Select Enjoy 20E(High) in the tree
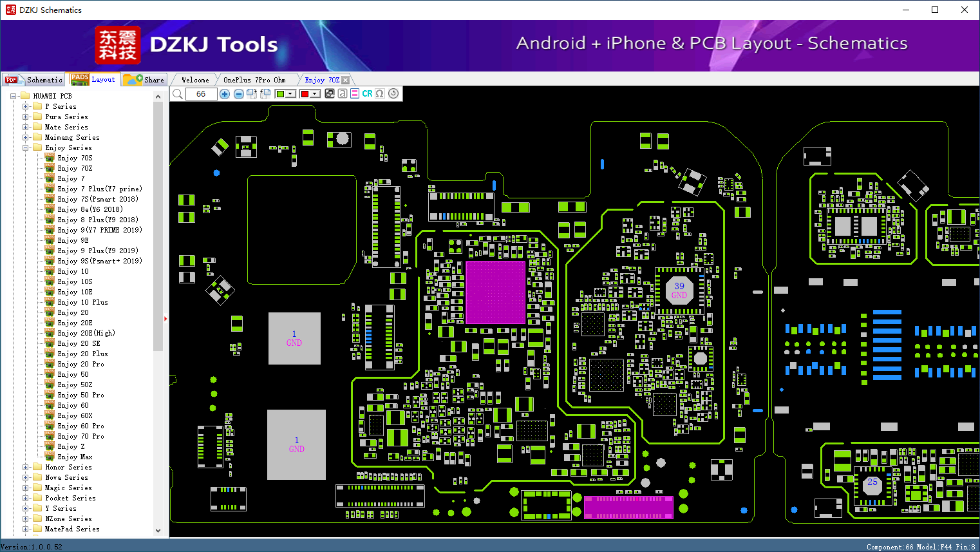Viewport: 980px width, 552px height. pyautogui.click(x=86, y=333)
